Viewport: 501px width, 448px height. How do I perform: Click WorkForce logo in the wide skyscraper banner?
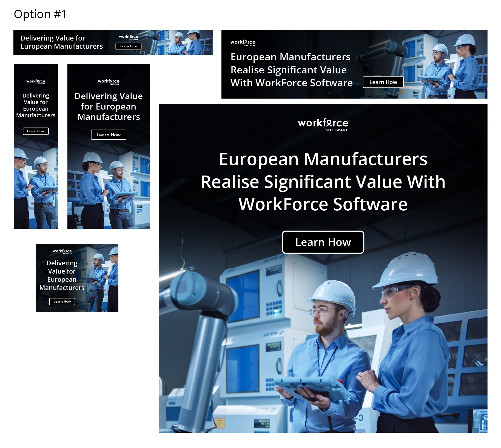point(109,82)
